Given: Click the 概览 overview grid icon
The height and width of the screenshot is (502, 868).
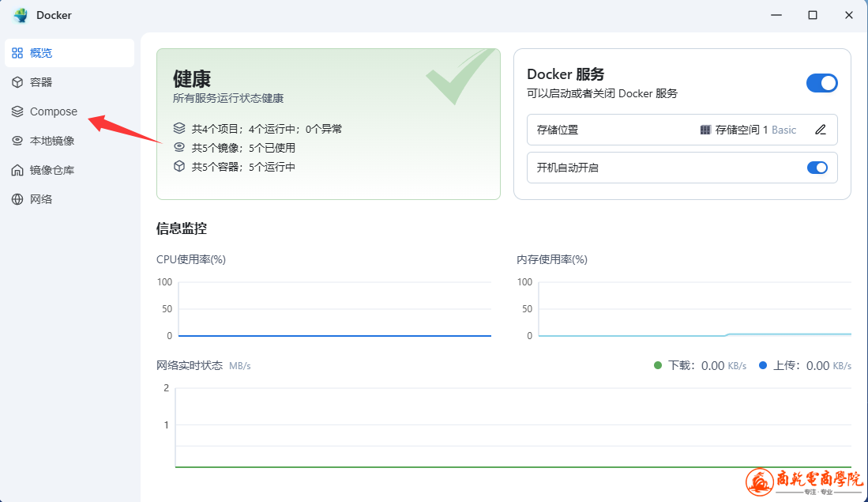Looking at the screenshot, I should 17,53.
